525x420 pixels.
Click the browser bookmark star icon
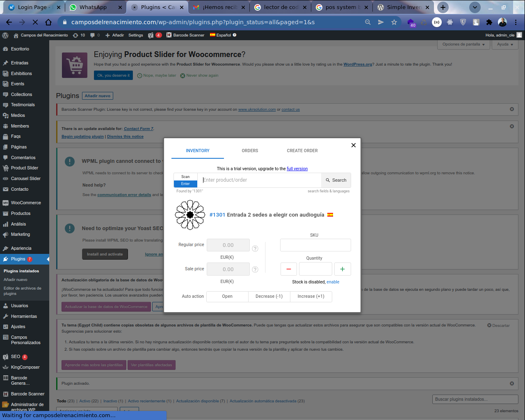(x=394, y=22)
